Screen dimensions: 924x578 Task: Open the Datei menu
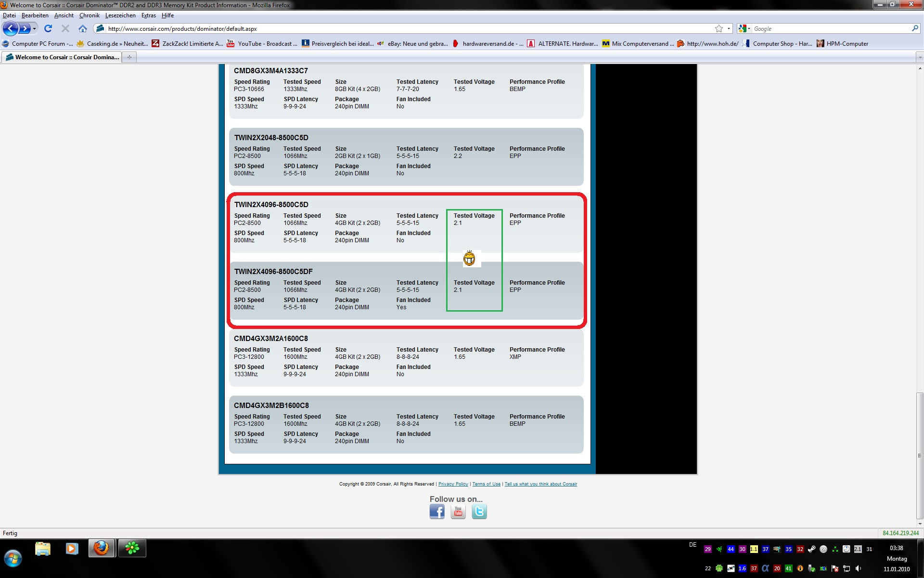coord(9,15)
